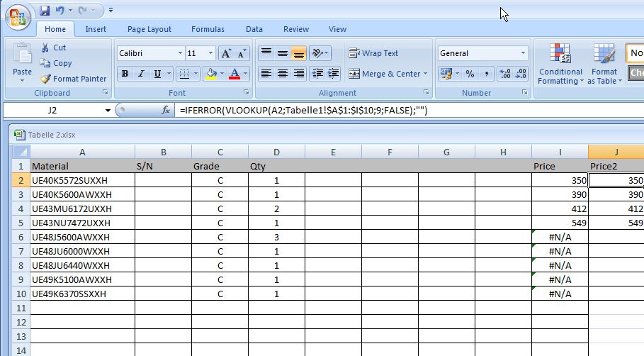Open the Formulas tab

(208, 29)
